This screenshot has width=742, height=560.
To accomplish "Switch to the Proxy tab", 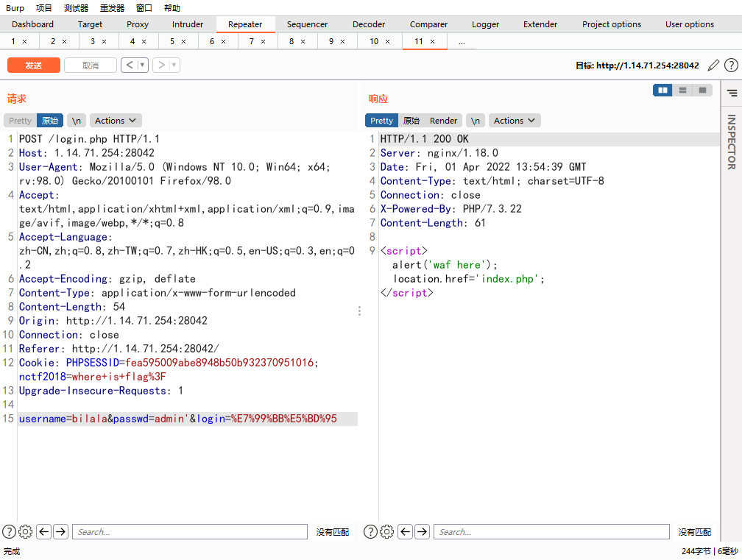I will point(138,24).
